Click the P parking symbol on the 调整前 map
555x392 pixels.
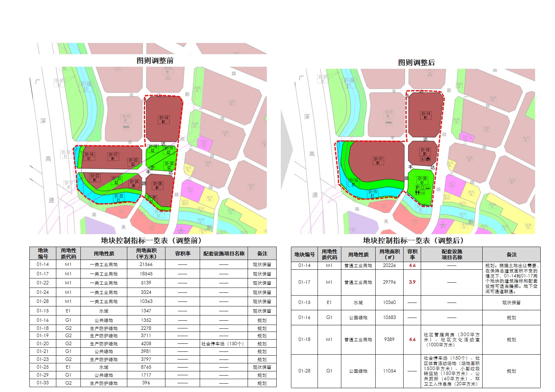(152, 168)
